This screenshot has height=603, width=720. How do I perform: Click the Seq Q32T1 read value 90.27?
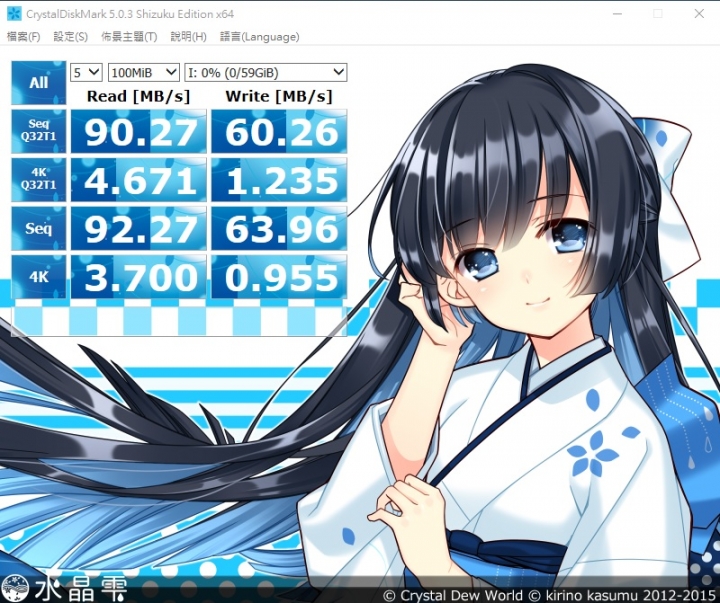139,131
